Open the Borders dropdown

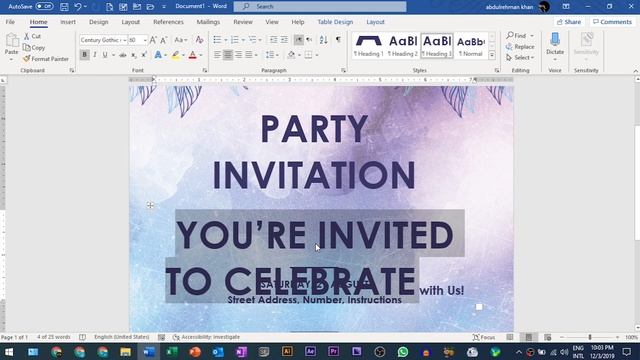317,55
